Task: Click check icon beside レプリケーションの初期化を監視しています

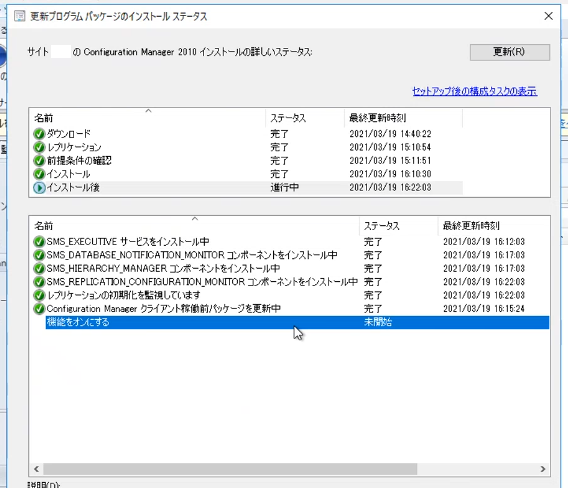Action: pos(39,295)
